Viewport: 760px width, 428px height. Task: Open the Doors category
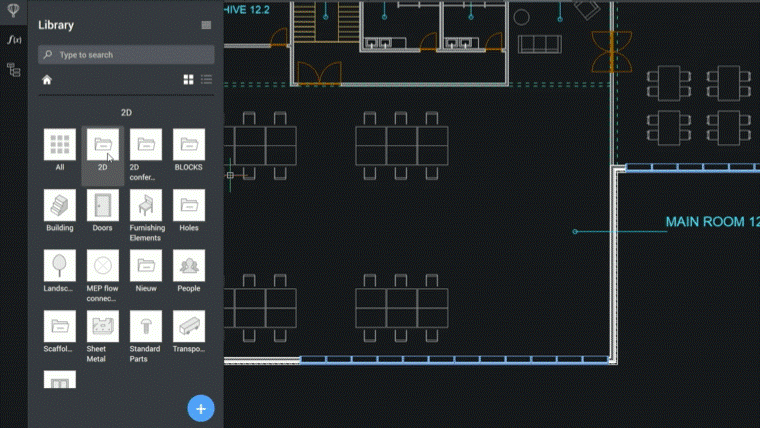(103, 206)
